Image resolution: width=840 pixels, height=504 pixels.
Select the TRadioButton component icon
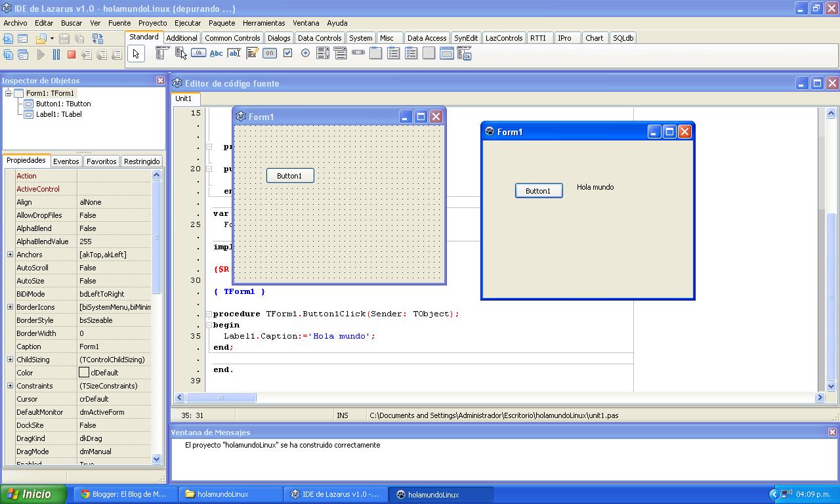tap(305, 53)
